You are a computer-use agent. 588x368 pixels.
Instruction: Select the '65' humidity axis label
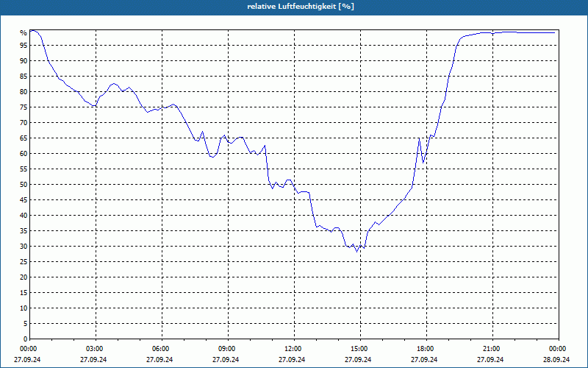[24, 138]
